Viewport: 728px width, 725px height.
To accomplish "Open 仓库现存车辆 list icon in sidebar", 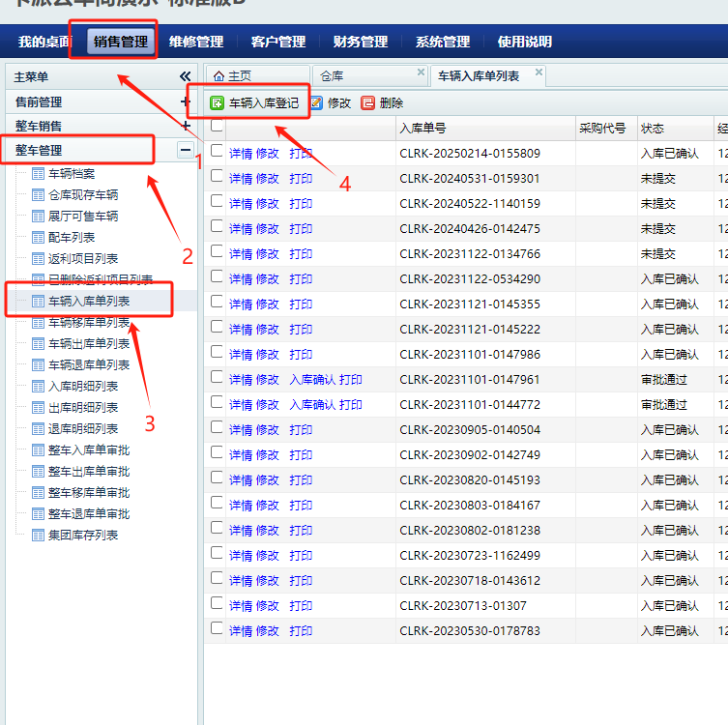I will tap(39, 195).
